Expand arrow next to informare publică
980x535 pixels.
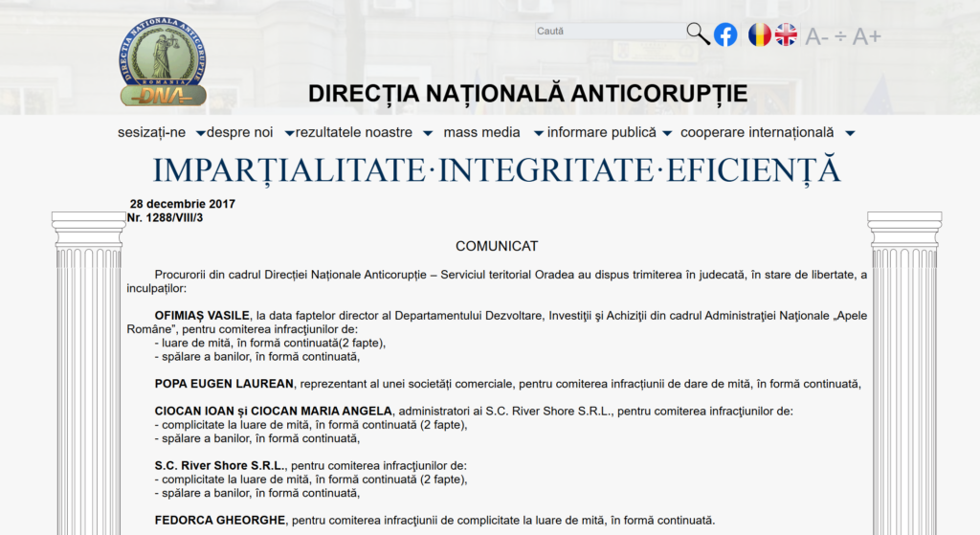667,133
